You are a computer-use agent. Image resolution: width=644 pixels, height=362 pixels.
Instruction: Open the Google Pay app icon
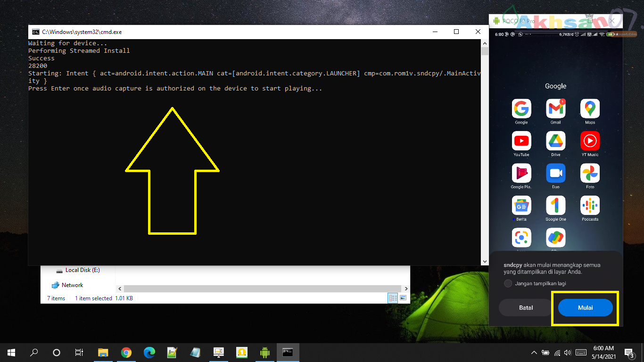[556, 238]
